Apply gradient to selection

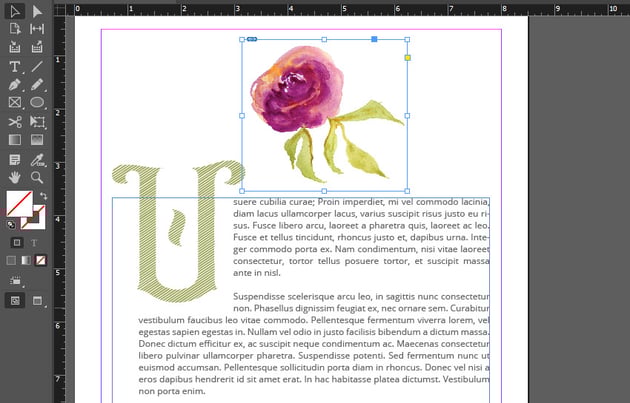(26, 260)
